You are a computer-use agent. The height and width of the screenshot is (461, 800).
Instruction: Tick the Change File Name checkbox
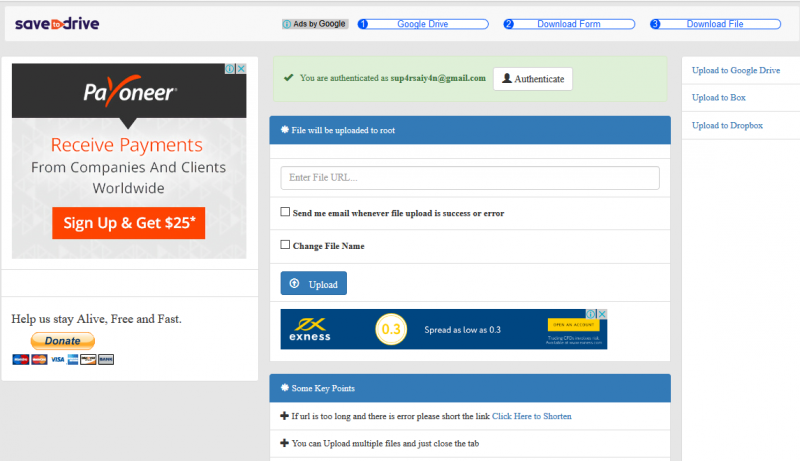[285, 245]
